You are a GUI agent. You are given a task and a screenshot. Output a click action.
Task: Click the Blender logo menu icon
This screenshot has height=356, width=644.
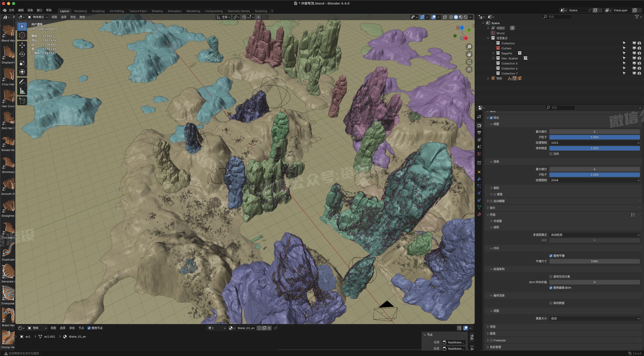5,10
